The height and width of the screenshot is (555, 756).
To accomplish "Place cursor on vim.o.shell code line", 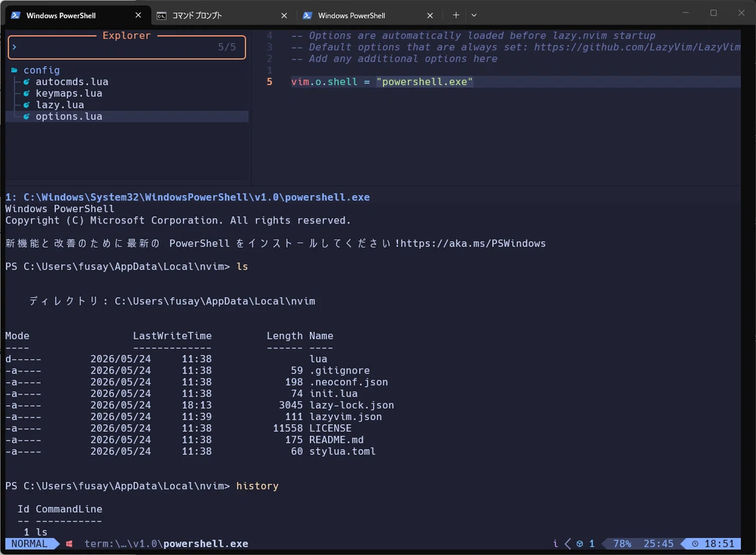I will [382, 82].
